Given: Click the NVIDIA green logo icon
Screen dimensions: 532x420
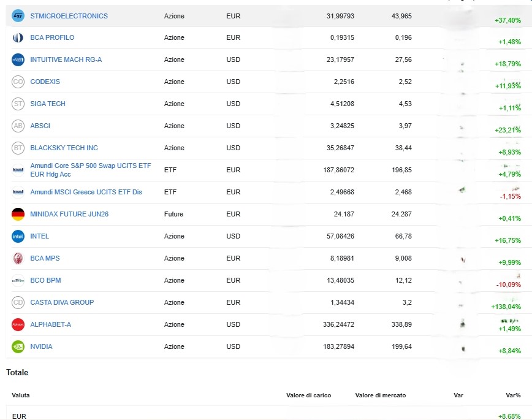Looking at the screenshot, I should [18, 346].
